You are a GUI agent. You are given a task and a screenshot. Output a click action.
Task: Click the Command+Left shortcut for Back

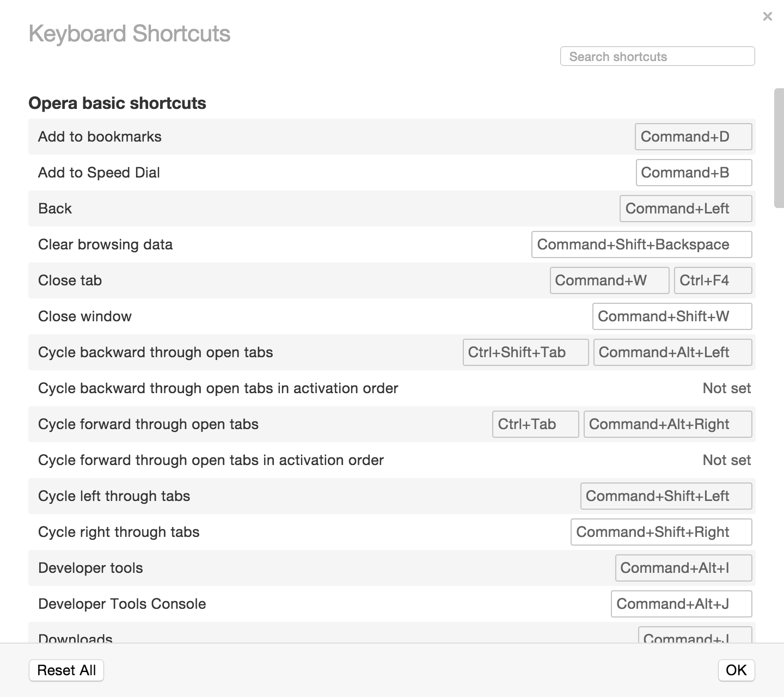(685, 209)
